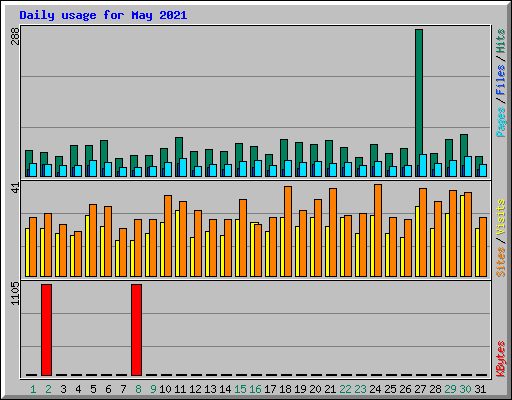Click day label '8' on the x-axis

point(138,389)
